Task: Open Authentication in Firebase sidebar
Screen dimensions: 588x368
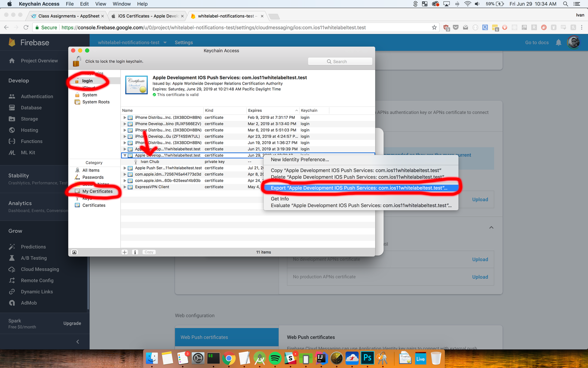Action: (37, 96)
